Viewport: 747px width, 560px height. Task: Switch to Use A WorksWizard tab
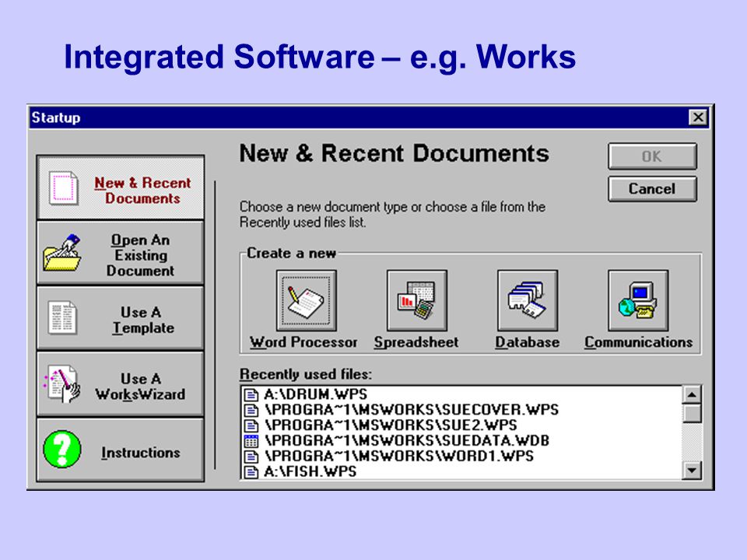[121, 385]
